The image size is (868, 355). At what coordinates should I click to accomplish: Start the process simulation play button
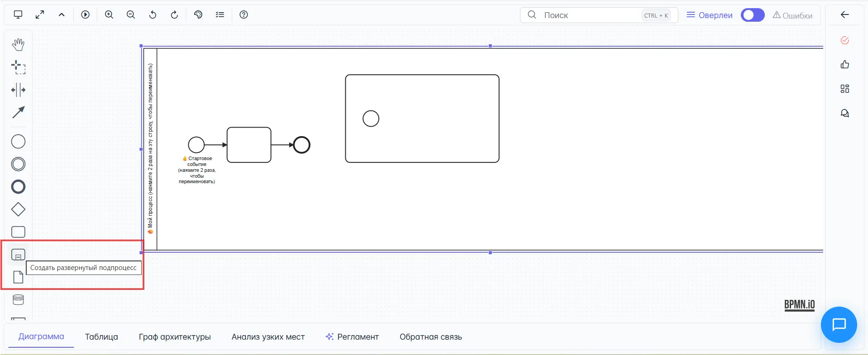coord(86,15)
